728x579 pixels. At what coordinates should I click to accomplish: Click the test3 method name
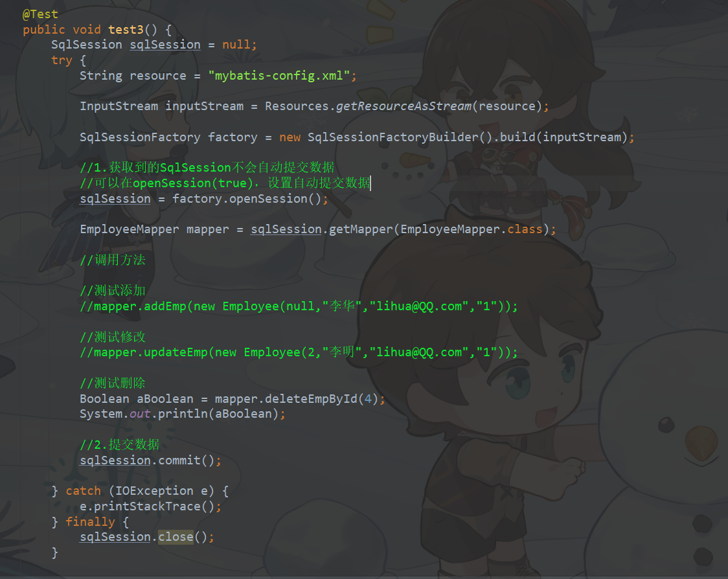click(126, 30)
